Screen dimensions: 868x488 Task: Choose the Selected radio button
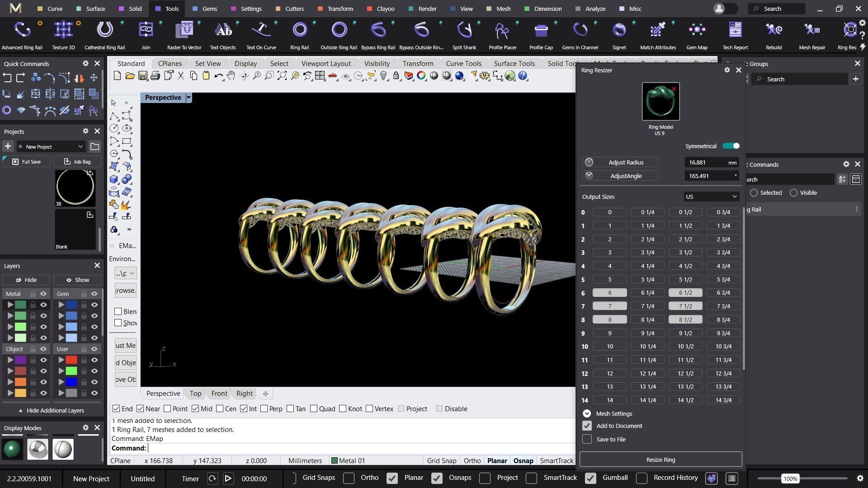click(x=754, y=193)
